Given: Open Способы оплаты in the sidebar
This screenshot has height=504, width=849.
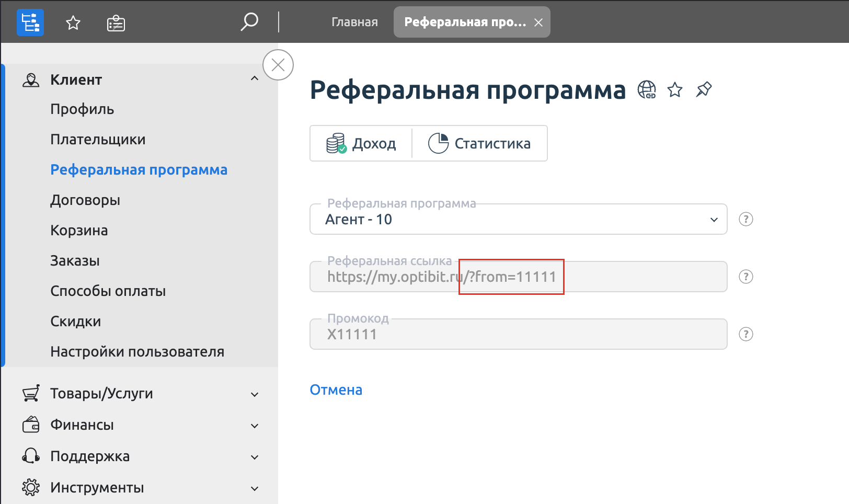Looking at the screenshot, I should point(108,291).
